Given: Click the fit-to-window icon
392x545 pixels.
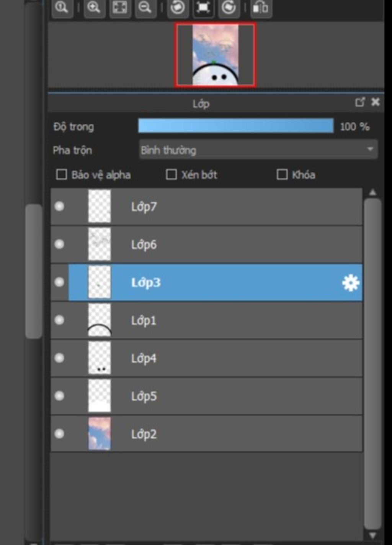Looking at the screenshot, I should 119,8.
